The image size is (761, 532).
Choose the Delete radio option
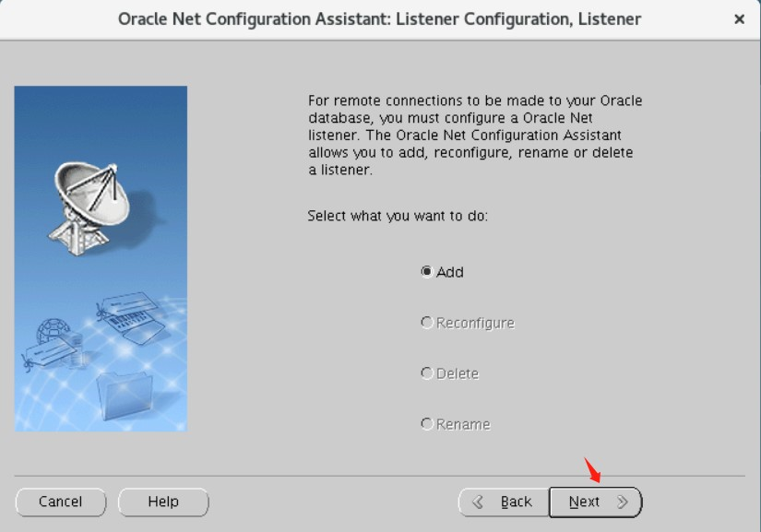pos(449,374)
